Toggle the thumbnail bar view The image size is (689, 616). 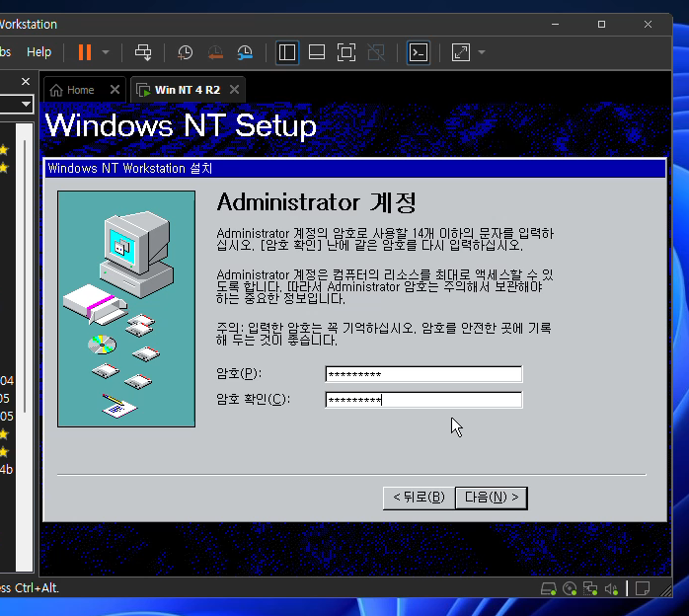(317, 52)
